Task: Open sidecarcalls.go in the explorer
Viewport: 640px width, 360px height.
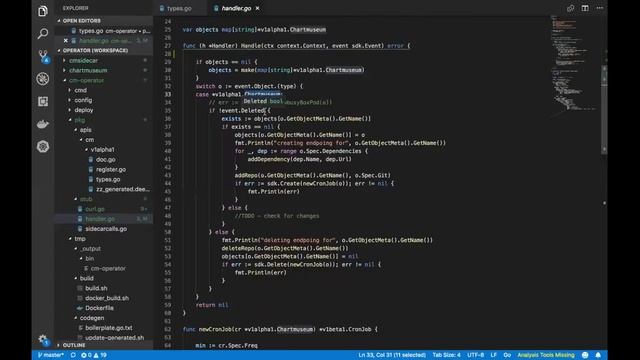Action: click(x=106, y=229)
